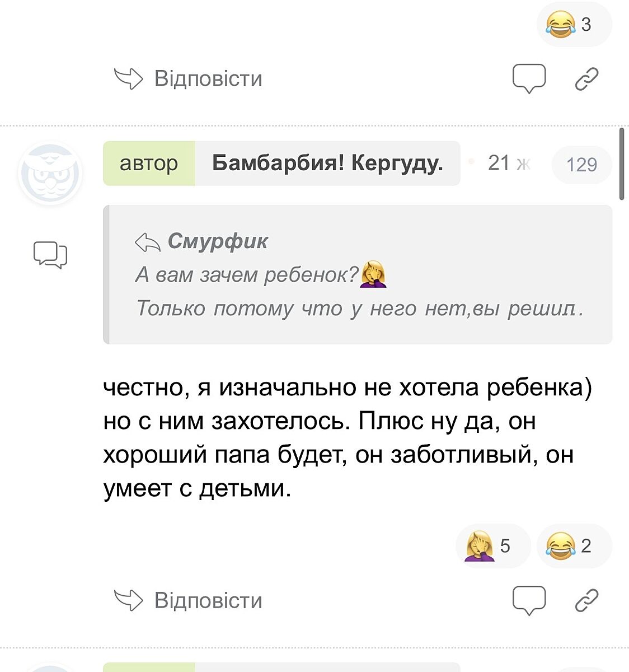This screenshot has width=629, height=672.
Task: Open the owl avatar of Бамбарбия! Кергуду.
Action: [50, 174]
